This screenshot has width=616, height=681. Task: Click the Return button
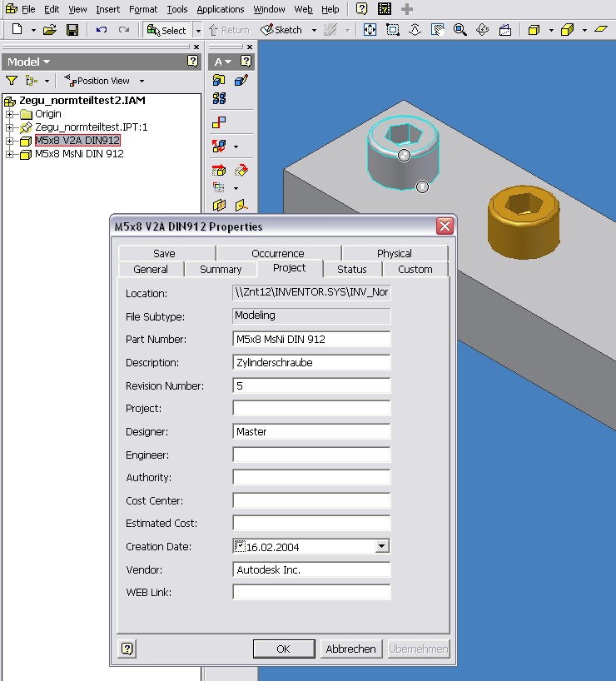(x=229, y=30)
